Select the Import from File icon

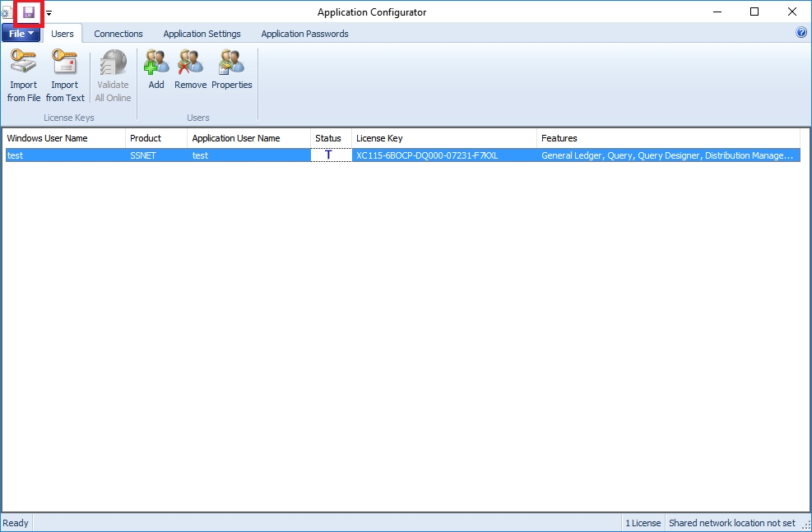pos(23,74)
